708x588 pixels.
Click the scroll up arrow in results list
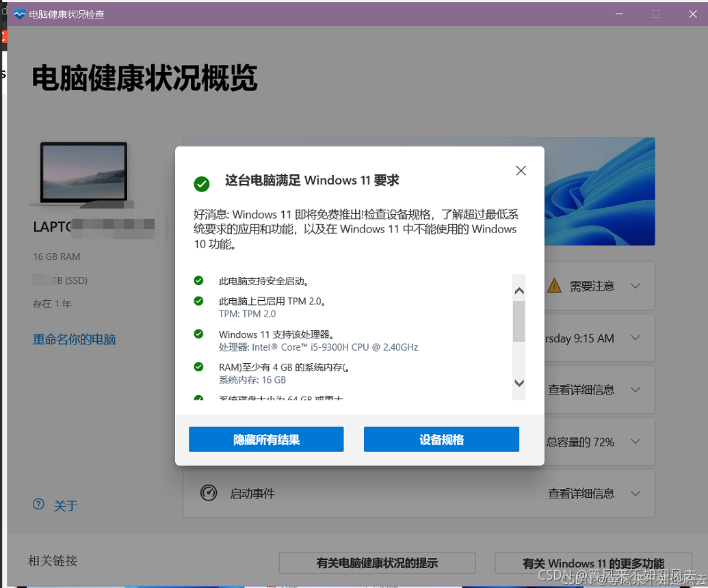pos(519,291)
